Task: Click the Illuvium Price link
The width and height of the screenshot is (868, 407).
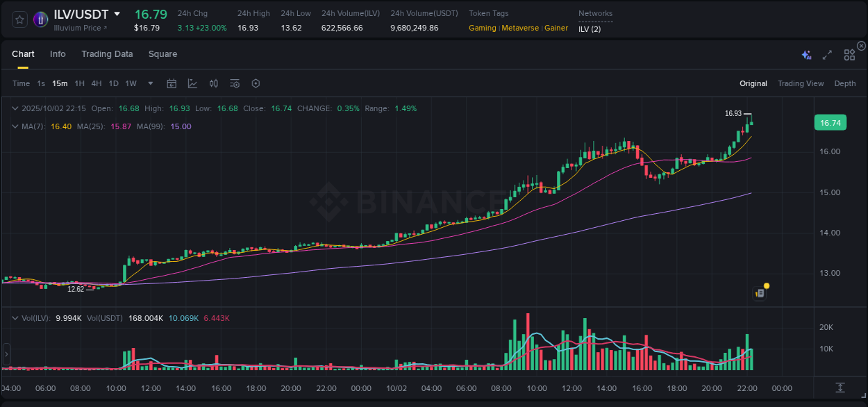Action: tap(79, 28)
